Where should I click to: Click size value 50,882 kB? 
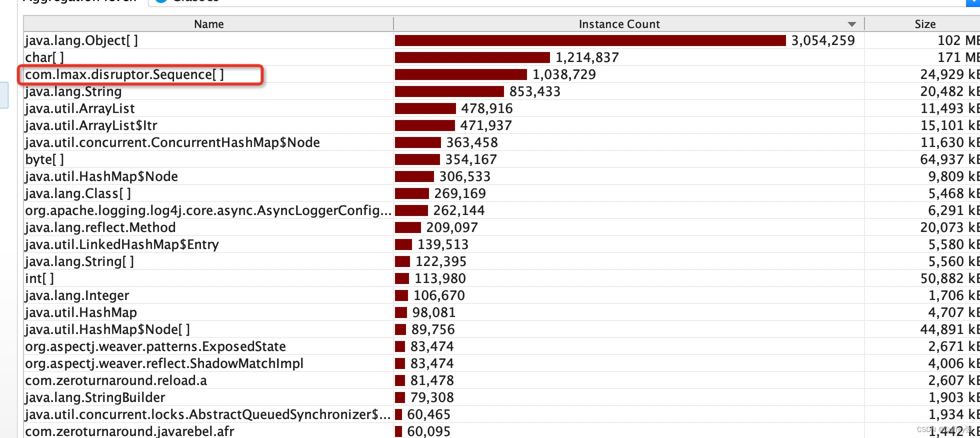coord(950,278)
